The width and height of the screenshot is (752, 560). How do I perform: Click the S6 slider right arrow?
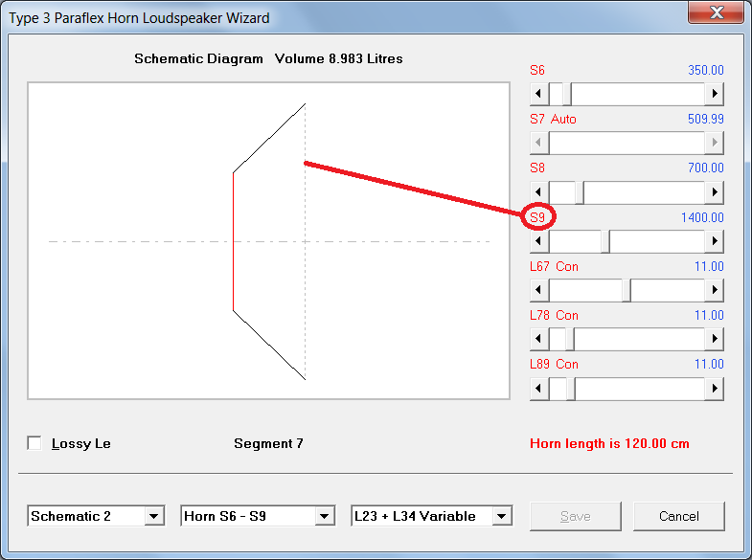pyautogui.click(x=714, y=94)
